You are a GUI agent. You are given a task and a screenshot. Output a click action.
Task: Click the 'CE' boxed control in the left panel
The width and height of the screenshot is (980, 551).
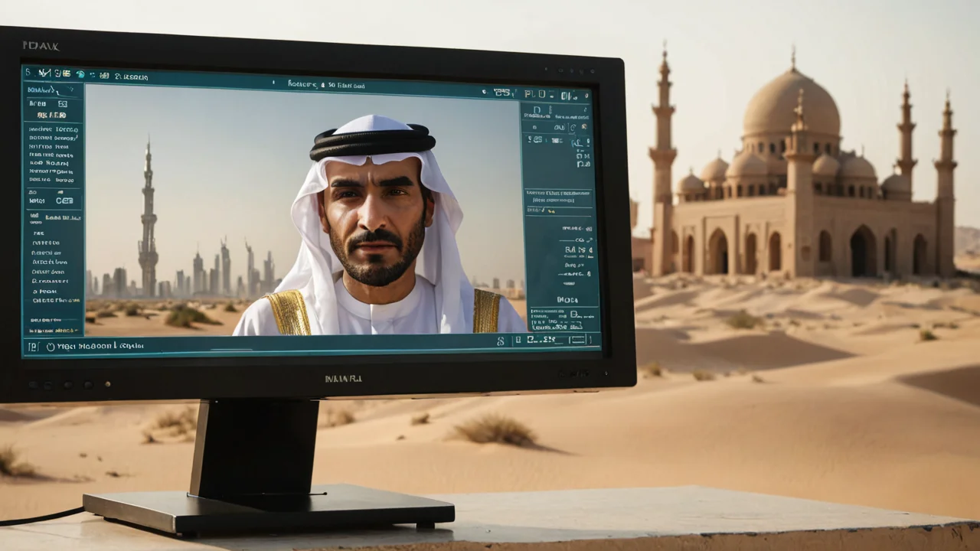pos(64,201)
